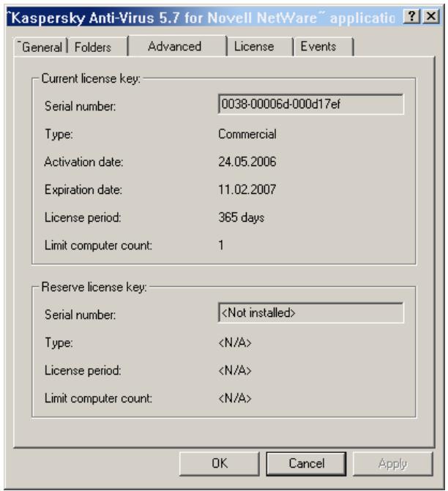This screenshot has width=448, height=491.
Task: Click the Reserve license key group label
Action: click(94, 287)
